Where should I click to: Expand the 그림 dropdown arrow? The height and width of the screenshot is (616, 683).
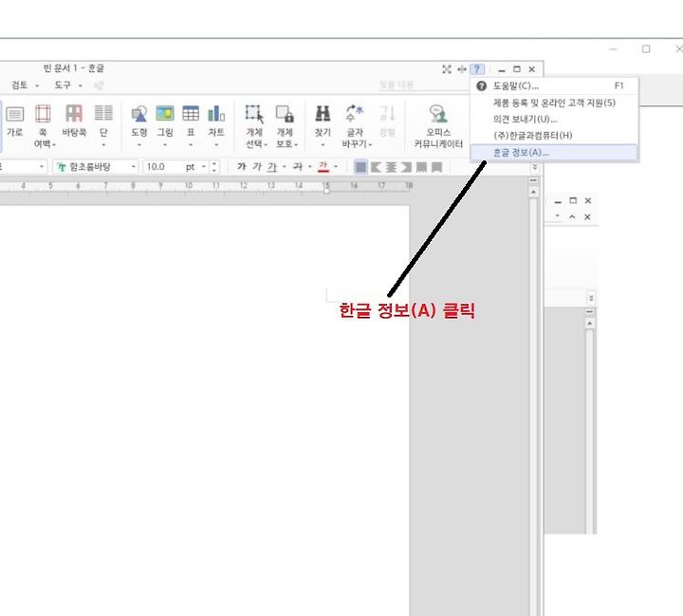coord(165,144)
